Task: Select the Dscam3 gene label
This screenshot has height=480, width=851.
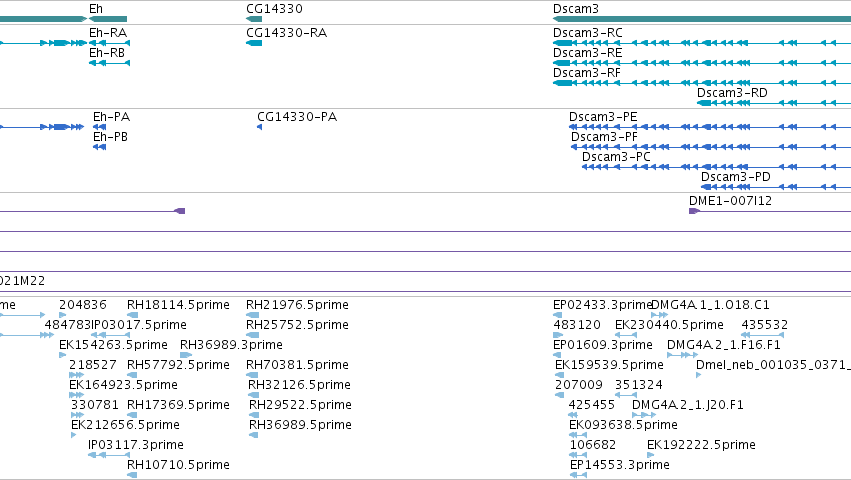Action: 575,9
